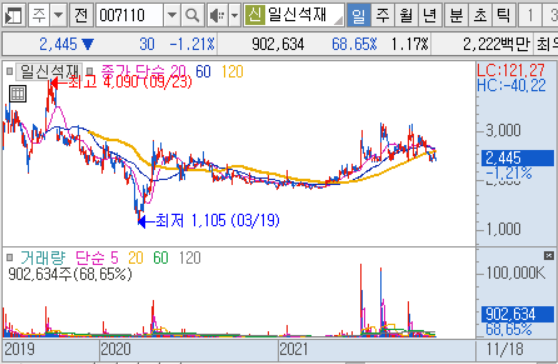The image size is (558, 364).
Task: Click the HC:-40.22 indicator text
Action: [511, 85]
